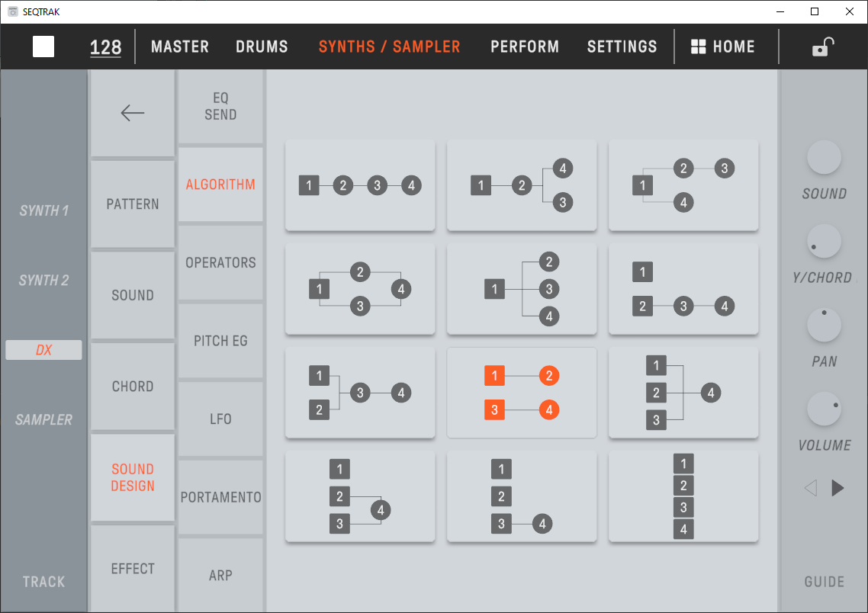Toggle the padlock lock icon
Image resolution: width=868 pixels, height=613 pixels.
pyautogui.click(x=822, y=47)
